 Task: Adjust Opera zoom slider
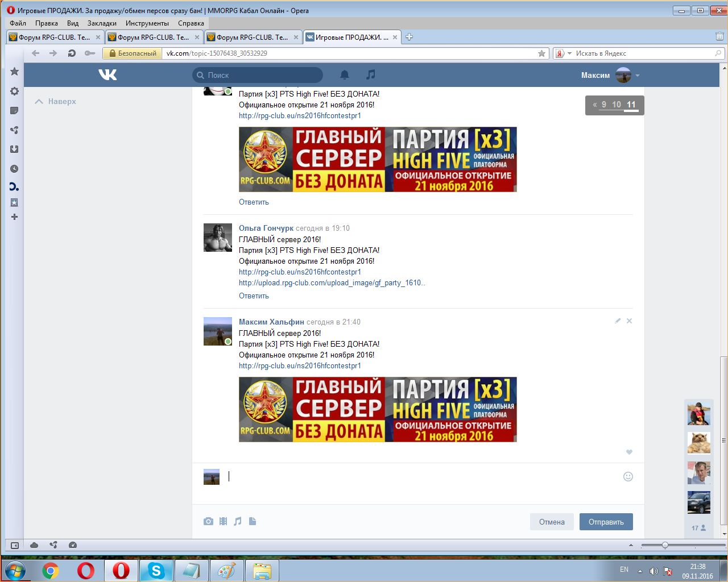click(665, 545)
